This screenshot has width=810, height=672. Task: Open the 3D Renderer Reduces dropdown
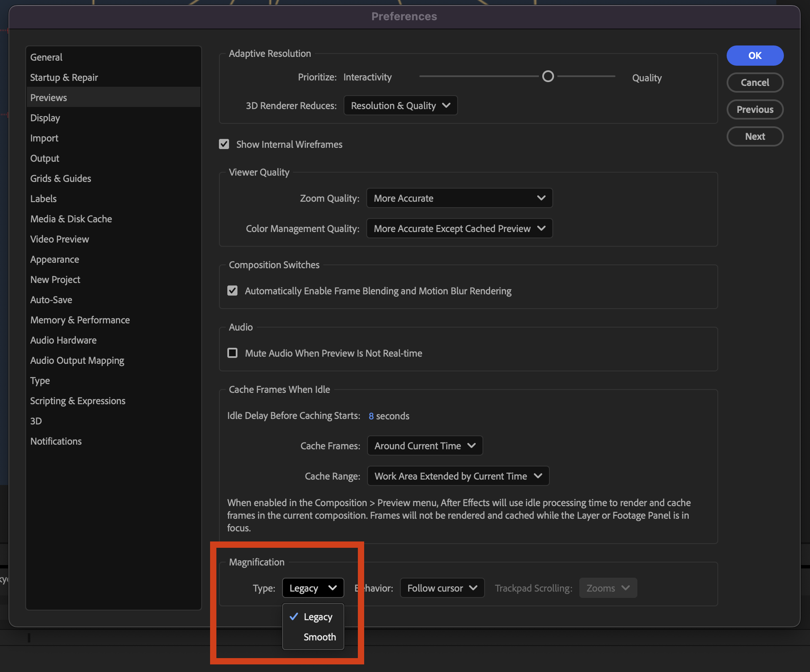[x=400, y=105]
